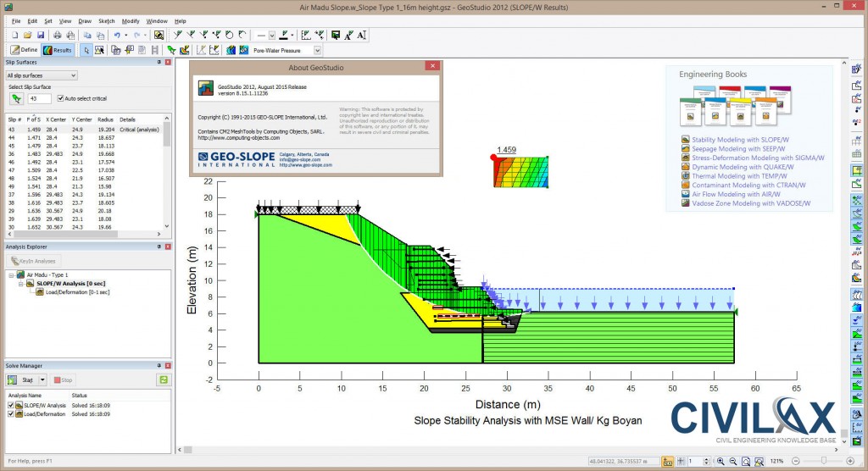The height and width of the screenshot is (471, 868).
Task: Click the slip surface number field showing 43
Action: (x=39, y=98)
